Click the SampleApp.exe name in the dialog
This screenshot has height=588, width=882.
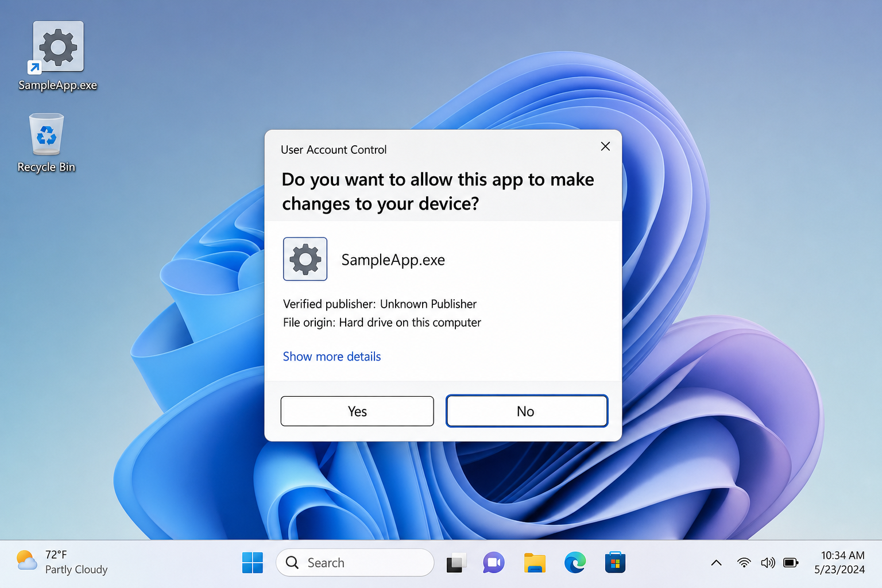pos(393,260)
